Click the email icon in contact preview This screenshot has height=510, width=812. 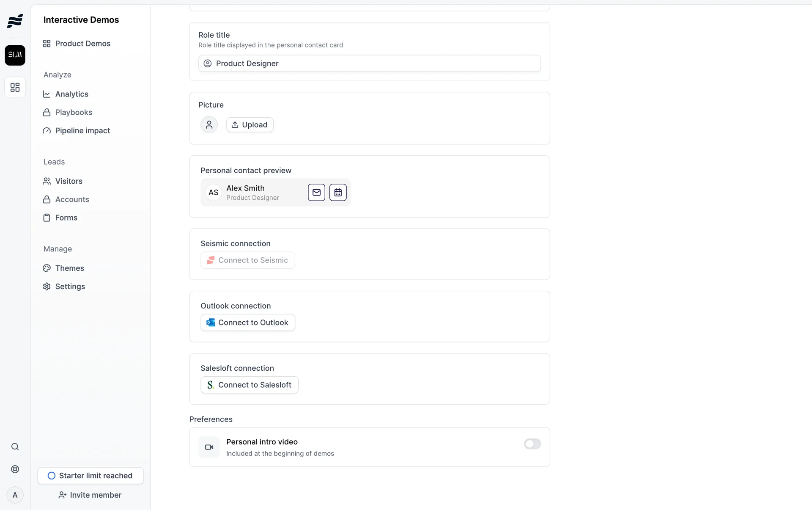(x=316, y=193)
